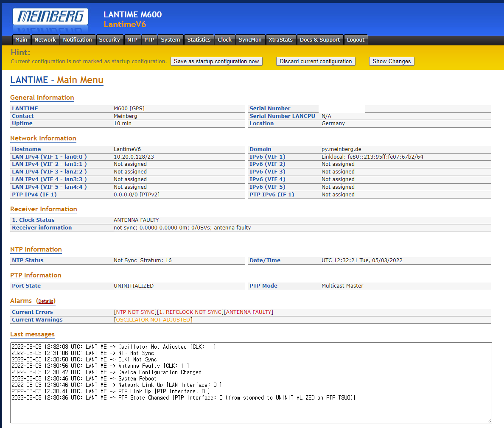Click the PTP Information heading

click(36, 275)
